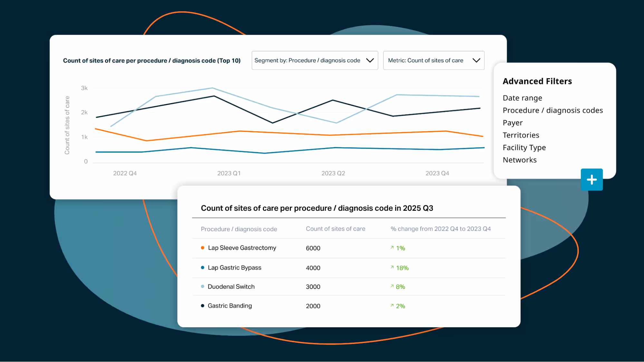The height and width of the screenshot is (362, 644).
Task: Click the 2023 Q1 axis label
Action: (229, 173)
